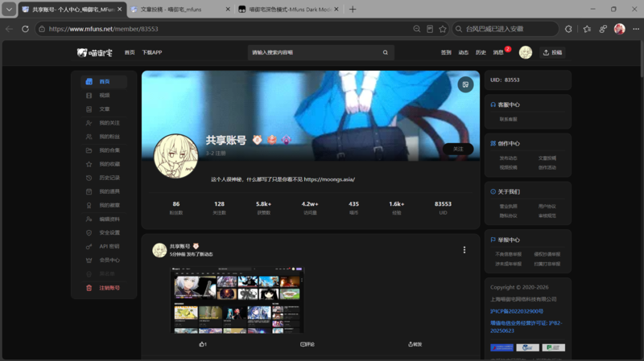The width and height of the screenshot is (644, 361).
Task: Open the browser extensions icon
Action: click(568, 29)
